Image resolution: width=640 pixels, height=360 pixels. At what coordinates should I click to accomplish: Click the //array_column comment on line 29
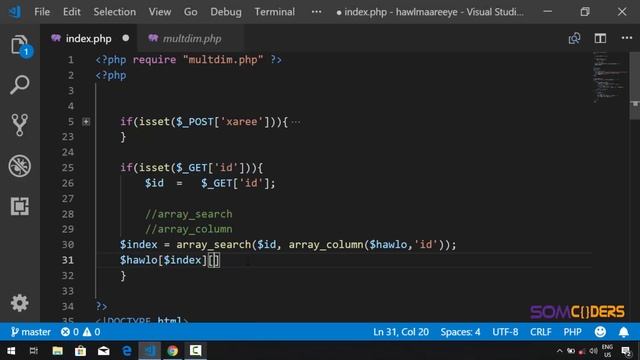coord(189,229)
